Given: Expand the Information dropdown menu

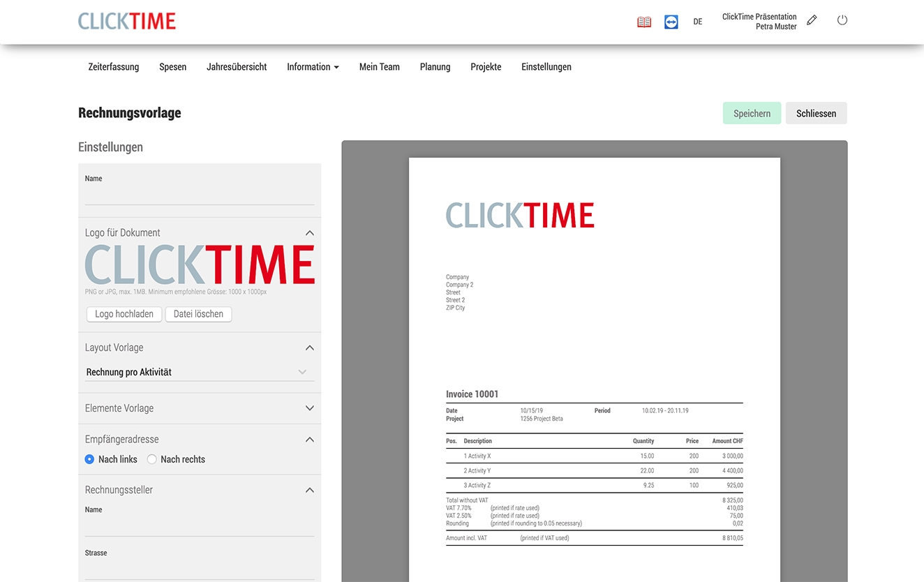Looking at the screenshot, I should coord(313,67).
